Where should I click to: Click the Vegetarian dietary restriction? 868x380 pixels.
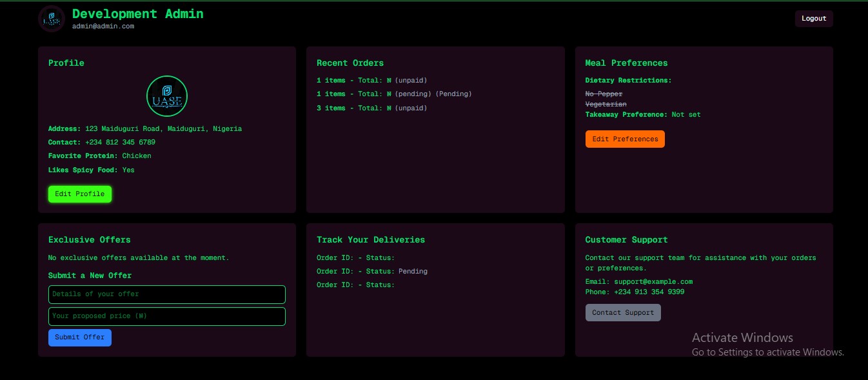[x=606, y=105]
